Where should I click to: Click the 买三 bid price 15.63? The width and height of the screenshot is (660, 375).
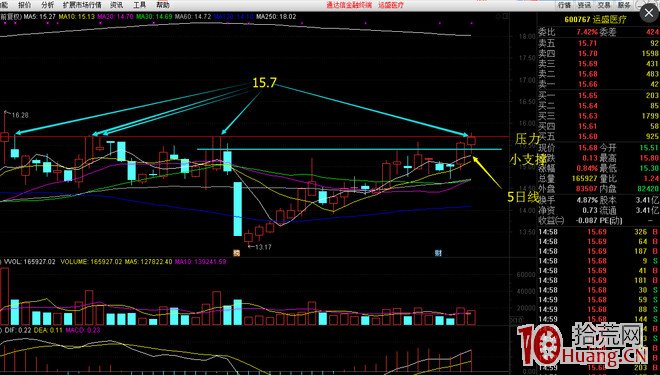[588, 116]
